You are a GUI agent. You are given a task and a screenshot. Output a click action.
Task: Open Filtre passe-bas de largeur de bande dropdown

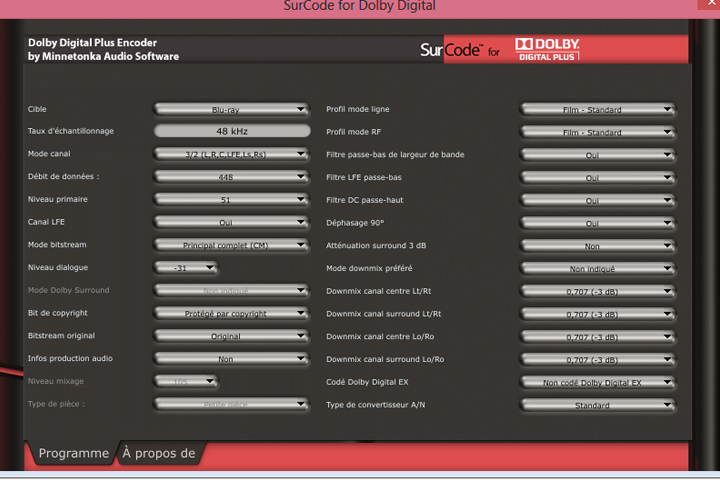[x=598, y=155]
